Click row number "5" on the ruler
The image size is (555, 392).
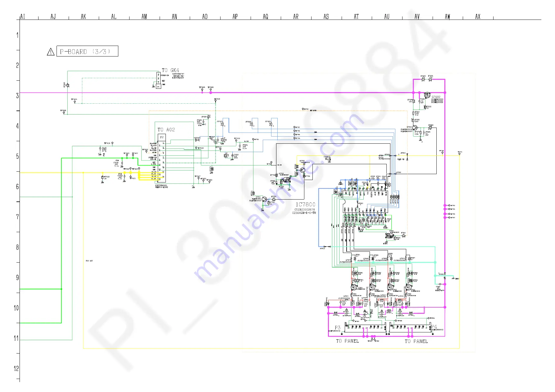click(17, 156)
